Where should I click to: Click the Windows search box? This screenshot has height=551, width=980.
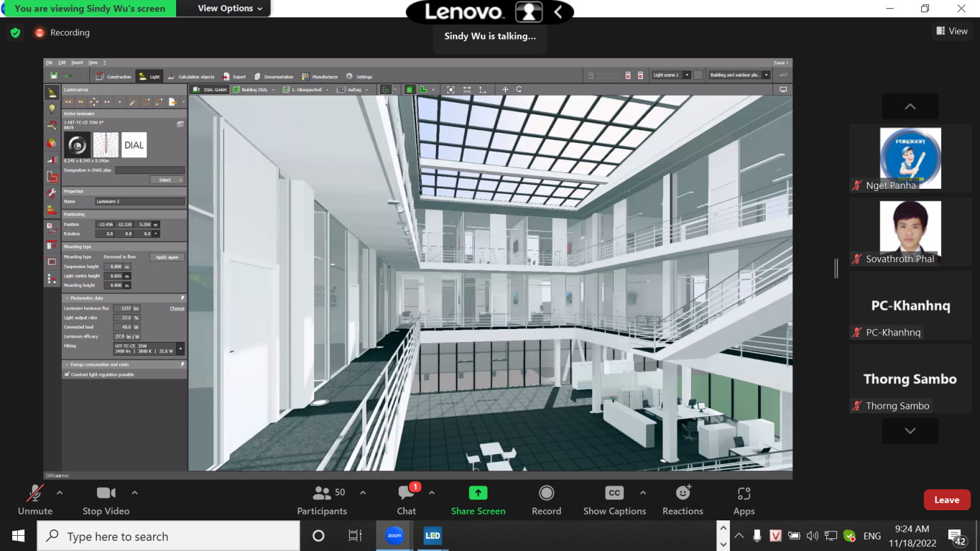(168, 536)
